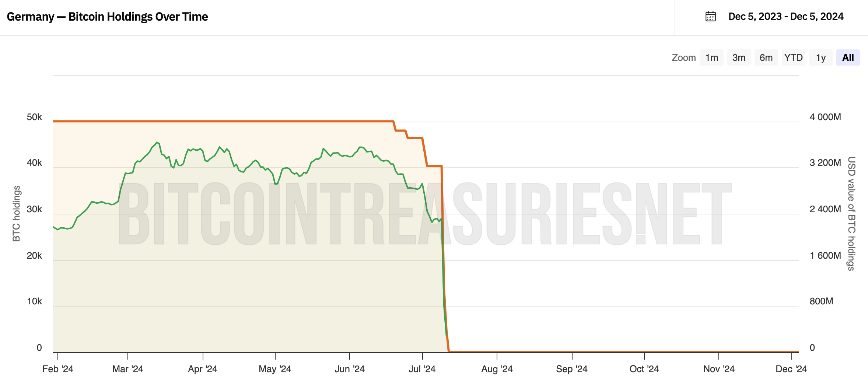
Task: Click the USD value of BTC holdings axis title
Action: coord(851,214)
